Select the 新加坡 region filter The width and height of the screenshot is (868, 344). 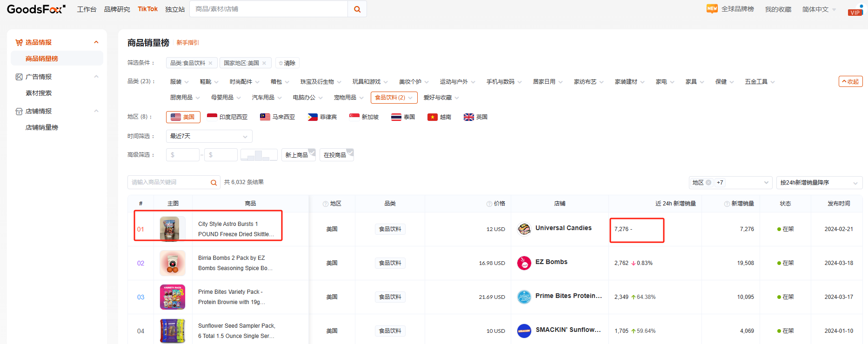[364, 117]
